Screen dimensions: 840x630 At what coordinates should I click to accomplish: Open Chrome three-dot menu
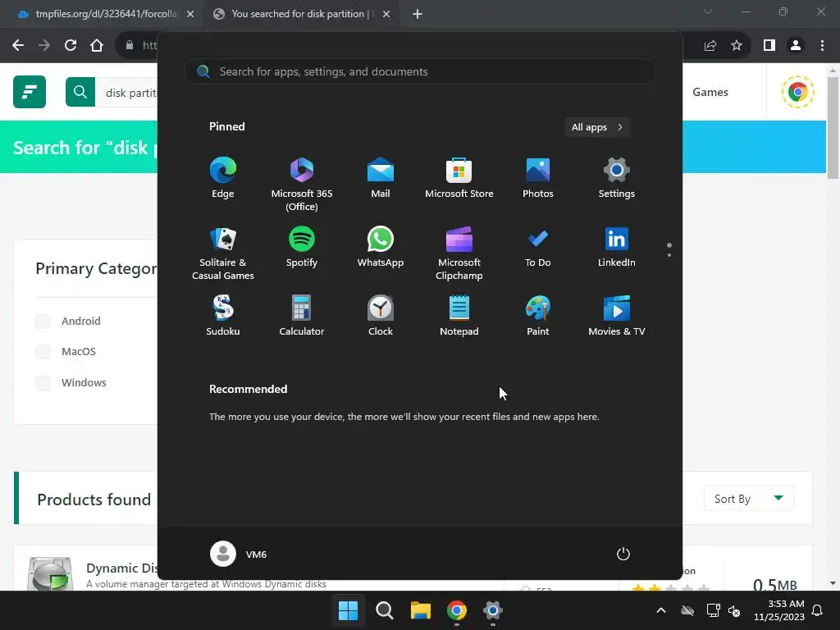(822, 46)
